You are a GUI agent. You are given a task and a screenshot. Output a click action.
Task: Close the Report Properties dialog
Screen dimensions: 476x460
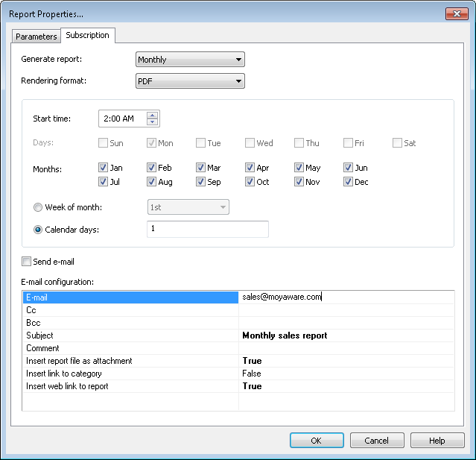point(456,13)
